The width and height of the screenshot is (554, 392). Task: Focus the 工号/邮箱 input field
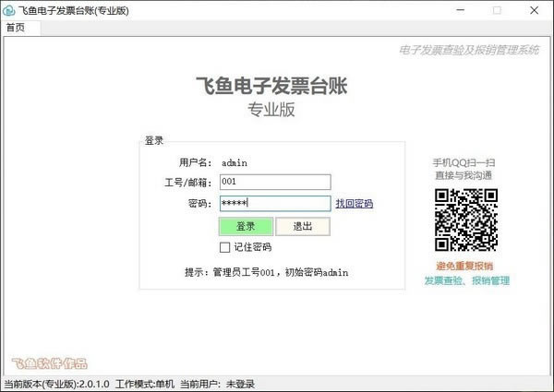(x=274, y=182)
